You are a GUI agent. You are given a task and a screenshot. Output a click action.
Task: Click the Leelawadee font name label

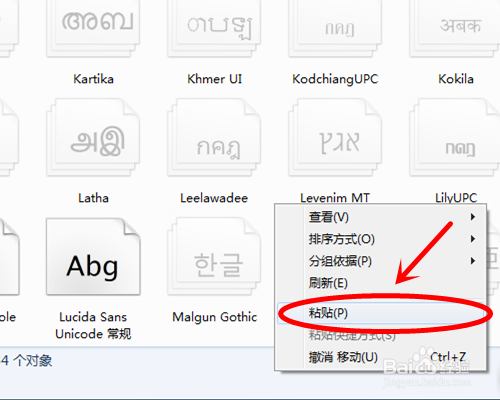click(214, 198)
